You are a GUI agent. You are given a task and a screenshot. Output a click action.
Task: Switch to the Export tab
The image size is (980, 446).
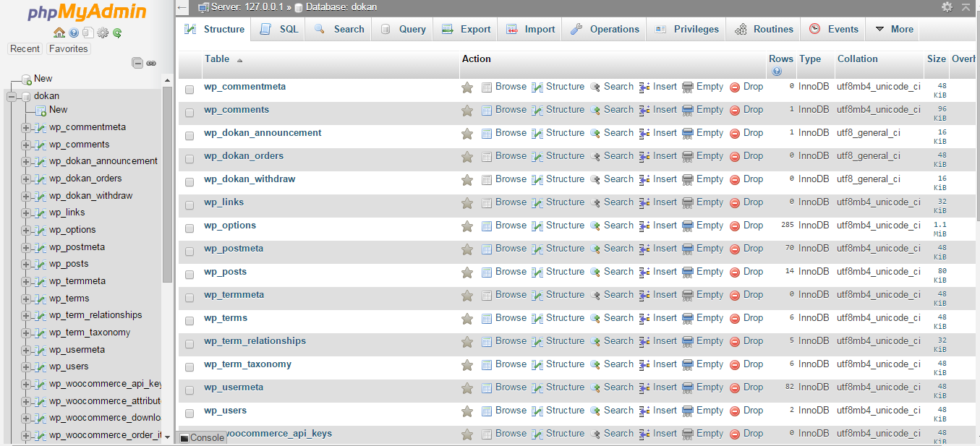(x=466, y=30)
